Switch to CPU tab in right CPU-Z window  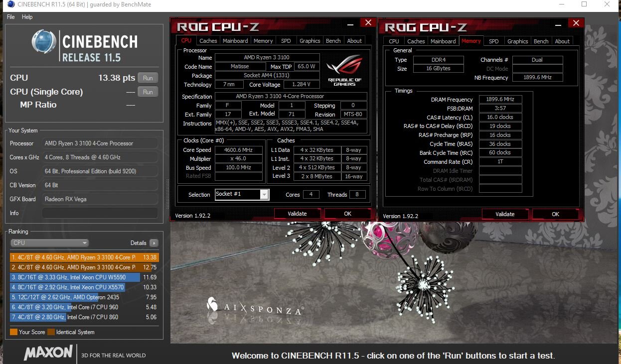[394, 41]
